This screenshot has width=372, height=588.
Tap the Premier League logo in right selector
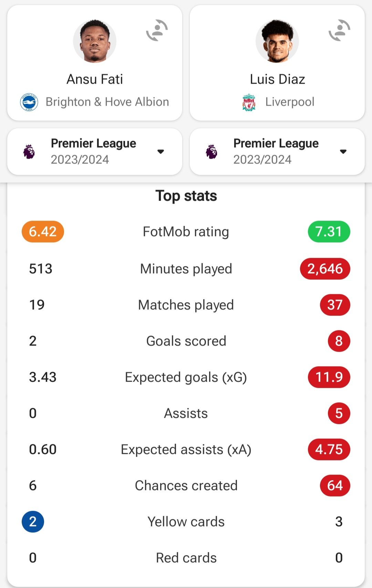point(211,152)
